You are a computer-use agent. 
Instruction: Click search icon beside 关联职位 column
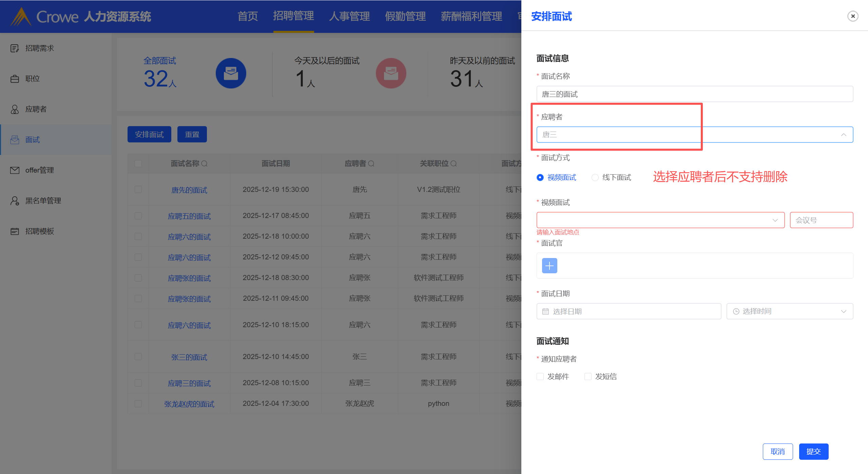click(454, 164)
